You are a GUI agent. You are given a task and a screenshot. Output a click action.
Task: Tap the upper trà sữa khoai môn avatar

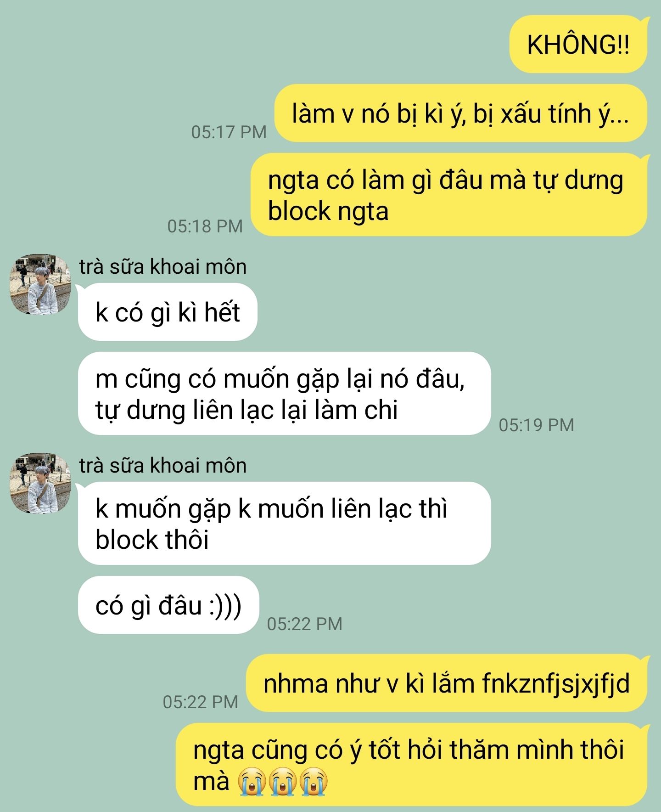click(40, 285)
